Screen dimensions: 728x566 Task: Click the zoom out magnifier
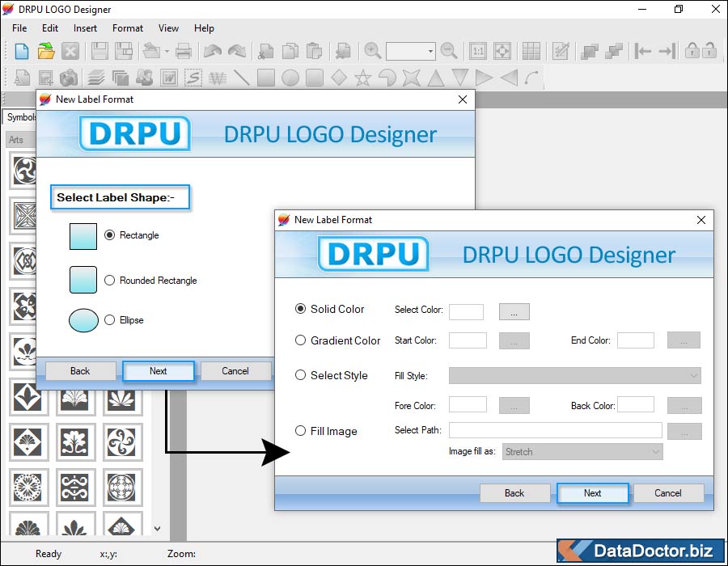tap(448, 51)
